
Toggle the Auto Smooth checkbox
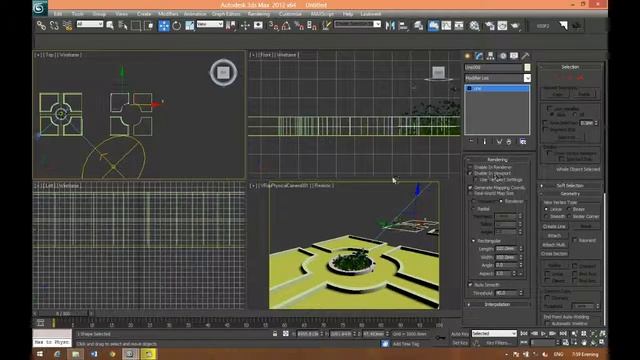tap(470, 284)
